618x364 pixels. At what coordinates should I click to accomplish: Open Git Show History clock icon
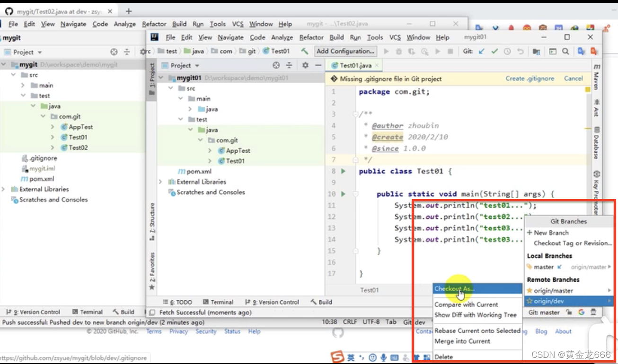click(x=507, y=51)
